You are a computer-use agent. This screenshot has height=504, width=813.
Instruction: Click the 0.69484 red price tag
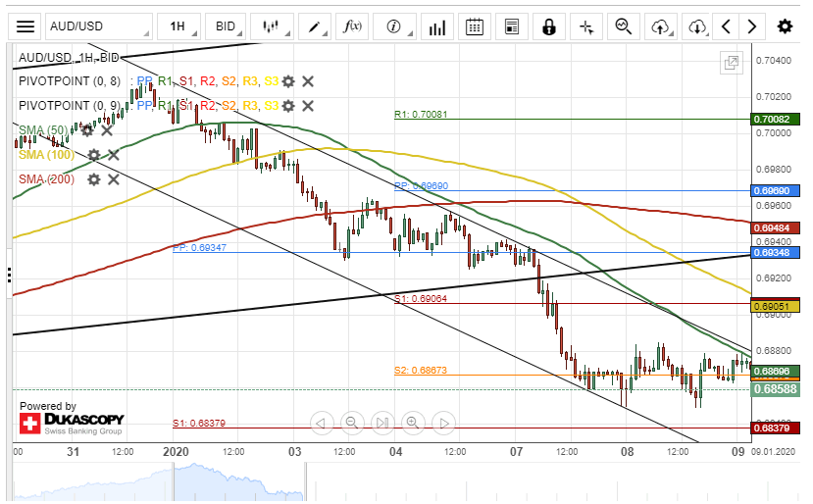click(x=775, y=228)
